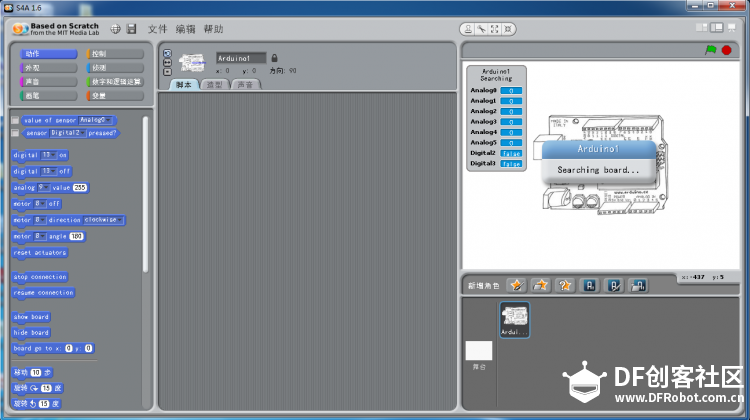The image size is (750, 420).
Task: Click the 'reset actuators' block
Action: 40,253
